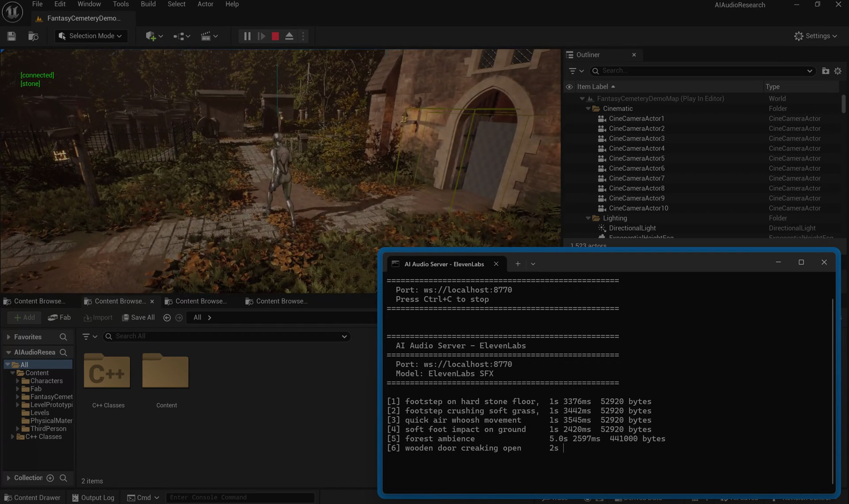849x504 pixels.
Task: Expand the Outliner search history dropdown arrow
Action: pos(810,71)
